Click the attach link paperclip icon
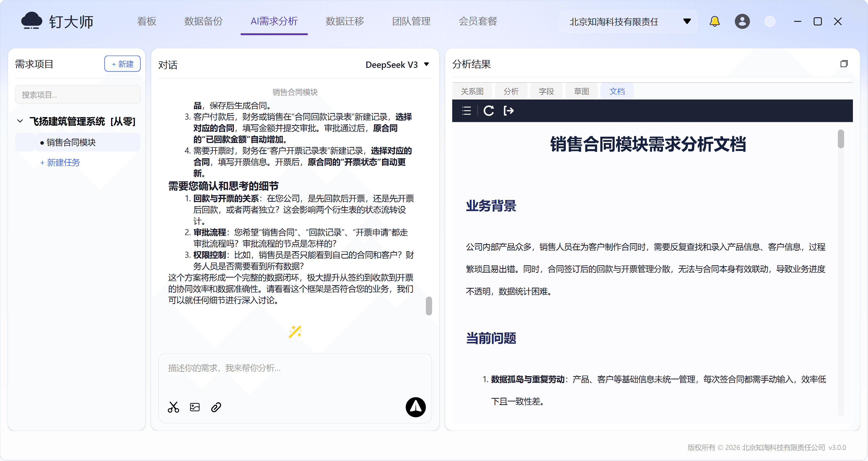The width and height of the screenshot is (868, 461). [x=216, y=407]
